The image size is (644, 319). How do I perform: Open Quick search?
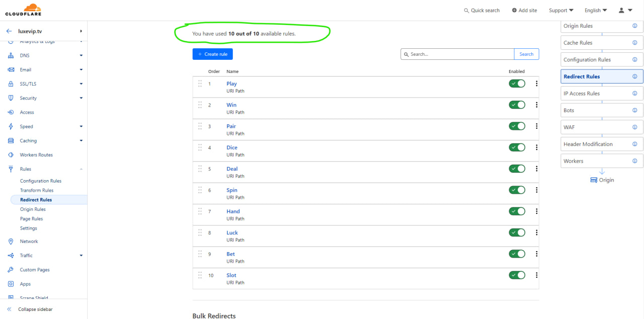coord(481,11)
